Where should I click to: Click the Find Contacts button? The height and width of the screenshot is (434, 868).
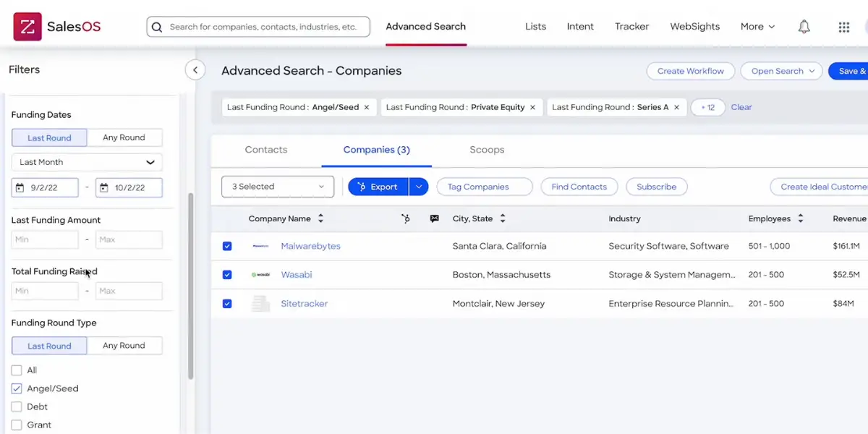coord(579,187)
